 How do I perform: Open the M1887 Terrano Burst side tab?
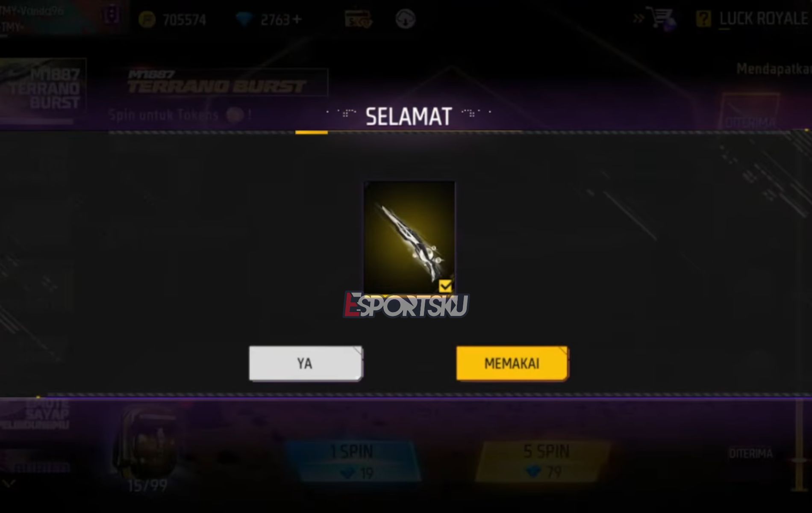43,88
